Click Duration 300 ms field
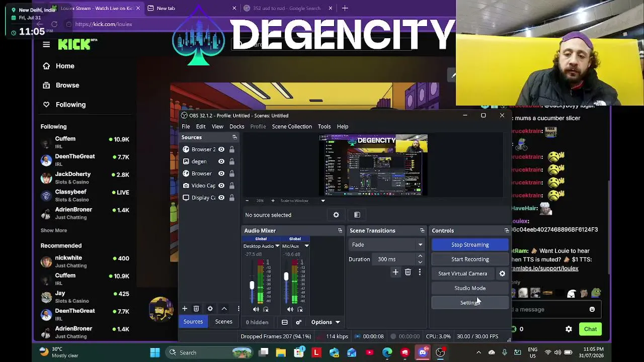The height and width of the screenshot is (362, 644). [x=394, y=259]
